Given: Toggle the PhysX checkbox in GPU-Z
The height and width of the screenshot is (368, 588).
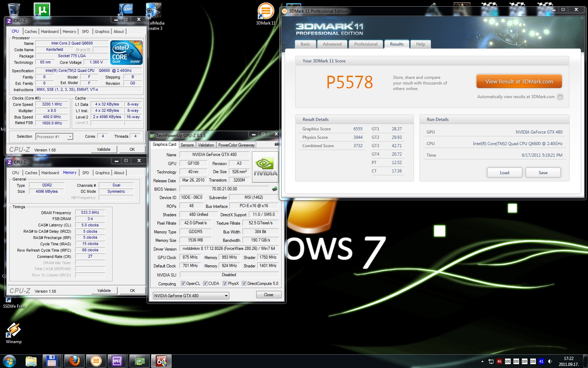Looking at the screenshot, I should point(225,284).
